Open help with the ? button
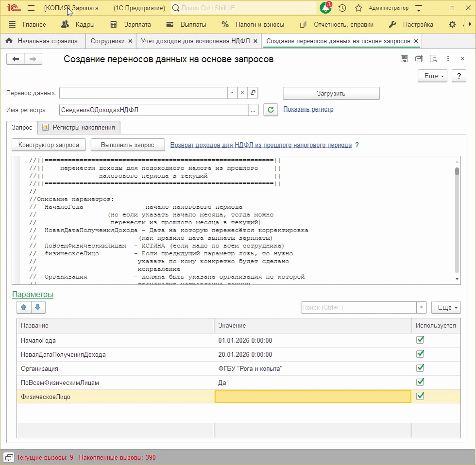The height and width of the screenshot is (465, 476). tap(459, 76)
